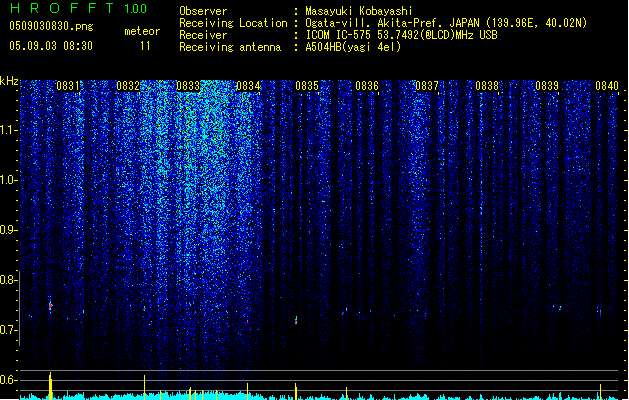Click the Receiving Location label
Screen dimensions: 629x400
pyautogui.click(x=233, y=23)
